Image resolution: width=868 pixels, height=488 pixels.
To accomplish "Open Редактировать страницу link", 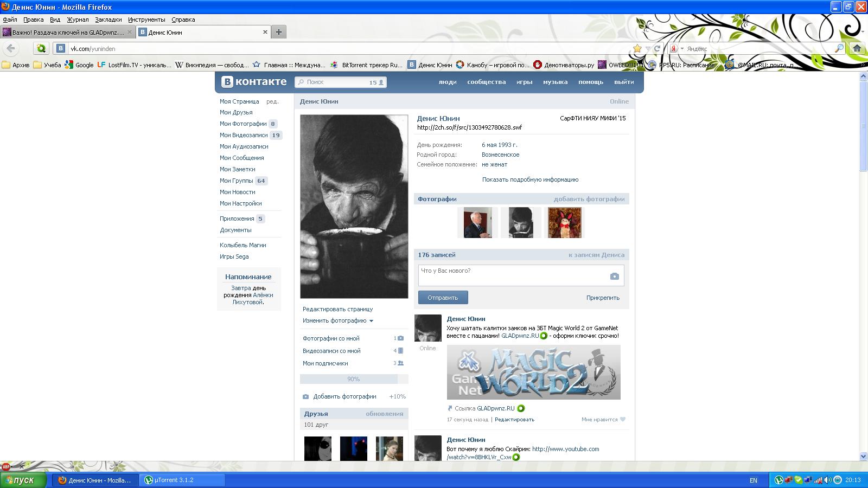I will tap(337, 309).
